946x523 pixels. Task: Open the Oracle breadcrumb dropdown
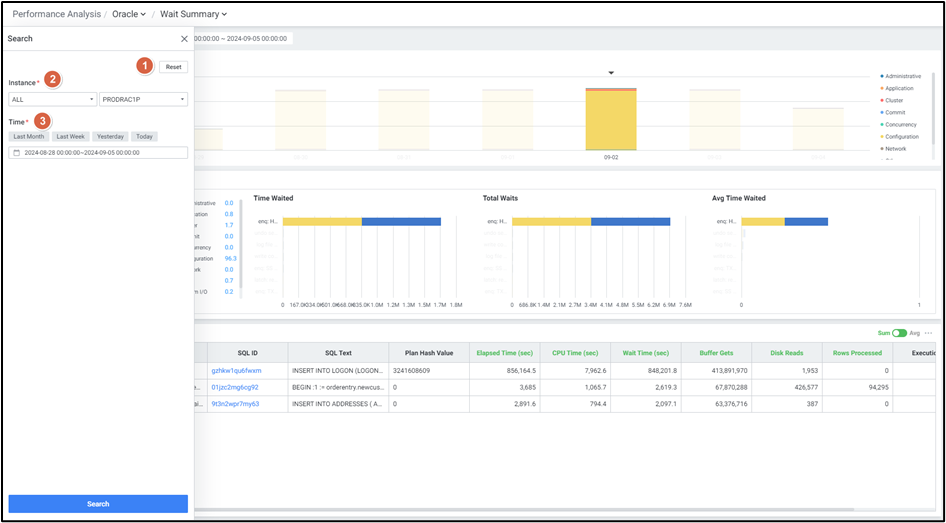(129, 14)
